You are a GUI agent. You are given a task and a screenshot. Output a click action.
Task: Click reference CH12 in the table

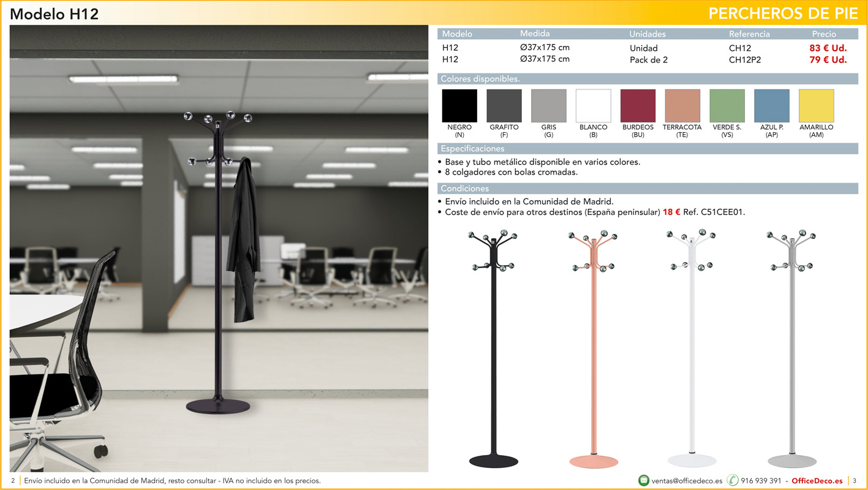point(740,48)
